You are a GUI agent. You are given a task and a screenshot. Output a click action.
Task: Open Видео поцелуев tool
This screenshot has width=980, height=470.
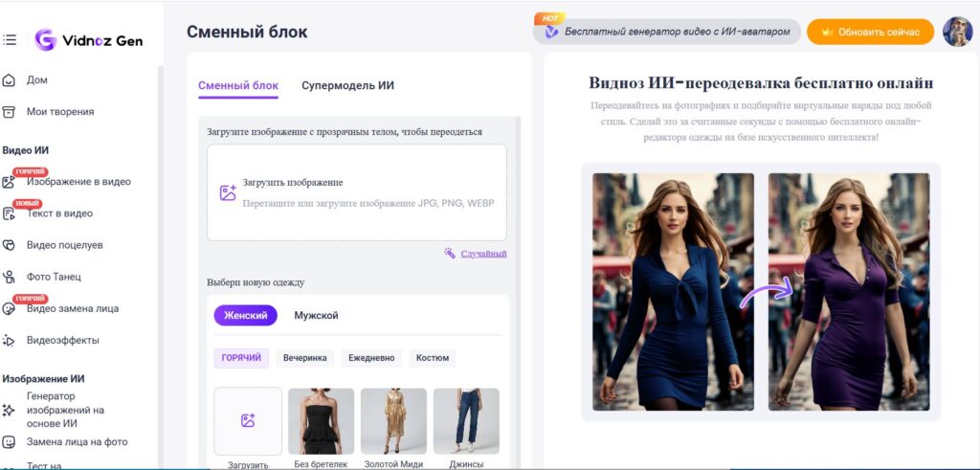click(x=64, y=245)
